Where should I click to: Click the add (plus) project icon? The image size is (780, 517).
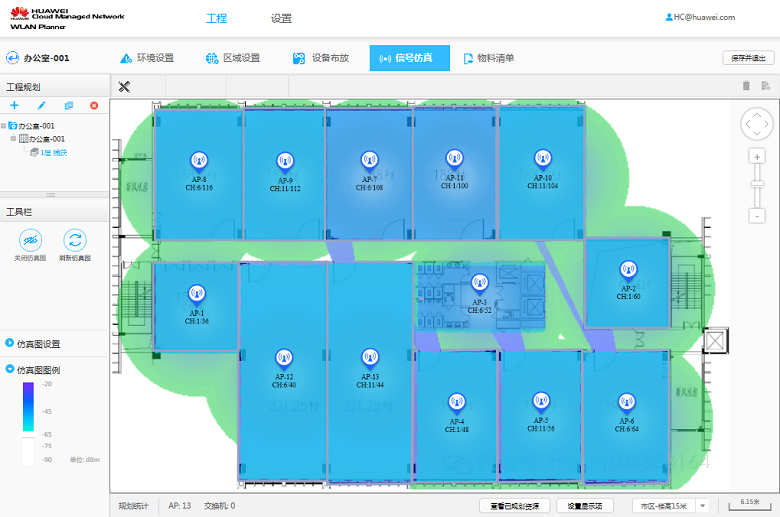click(x=14, y=105)
